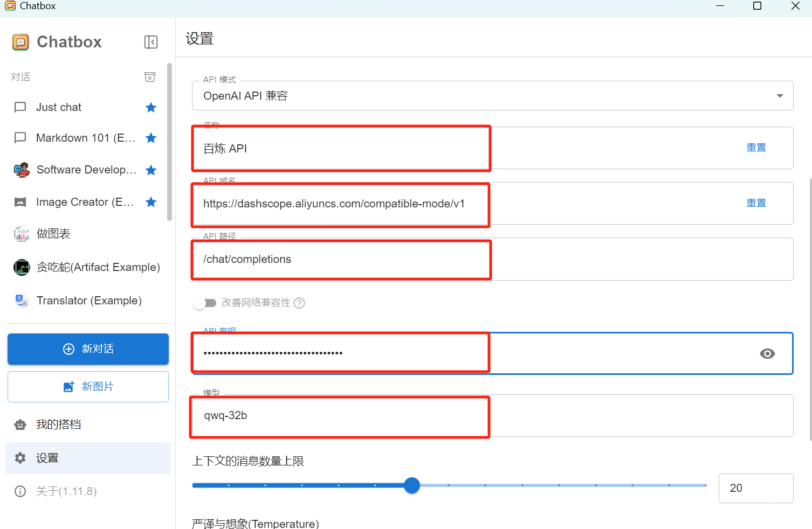Create a new image chat with 新图片

coord(88,387)
